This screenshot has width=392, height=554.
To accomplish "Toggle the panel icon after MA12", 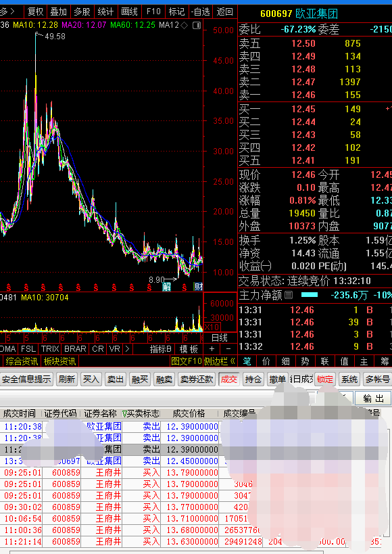I will (x=197, y=25).
